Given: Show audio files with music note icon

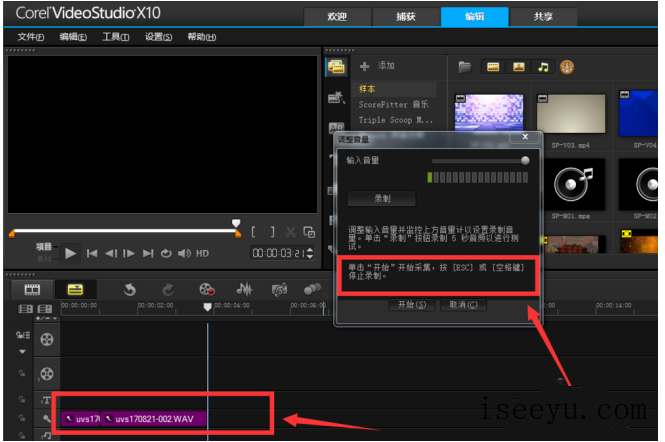Looking at the screenshot, I should [x=543, y=67].
